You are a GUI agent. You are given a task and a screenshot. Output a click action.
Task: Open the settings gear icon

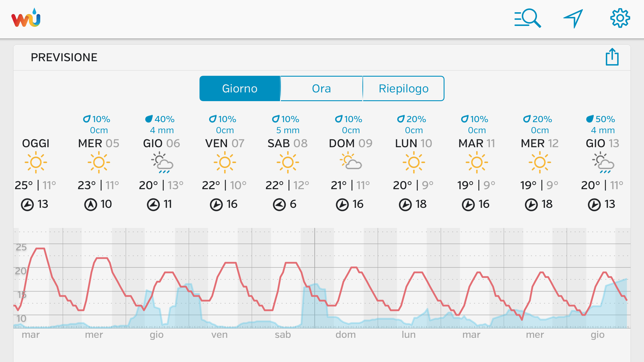point(620,18)
